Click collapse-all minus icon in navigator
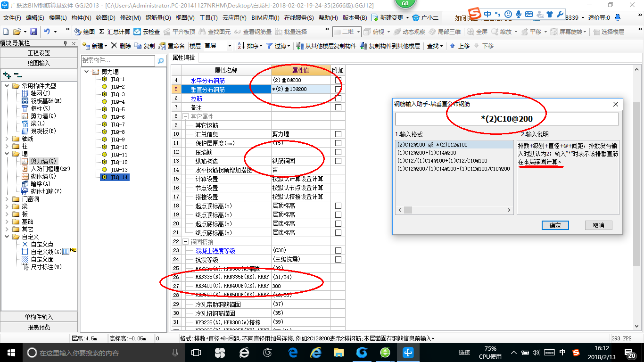The height and width of the screenshot is (362, 644). [17, 75]
